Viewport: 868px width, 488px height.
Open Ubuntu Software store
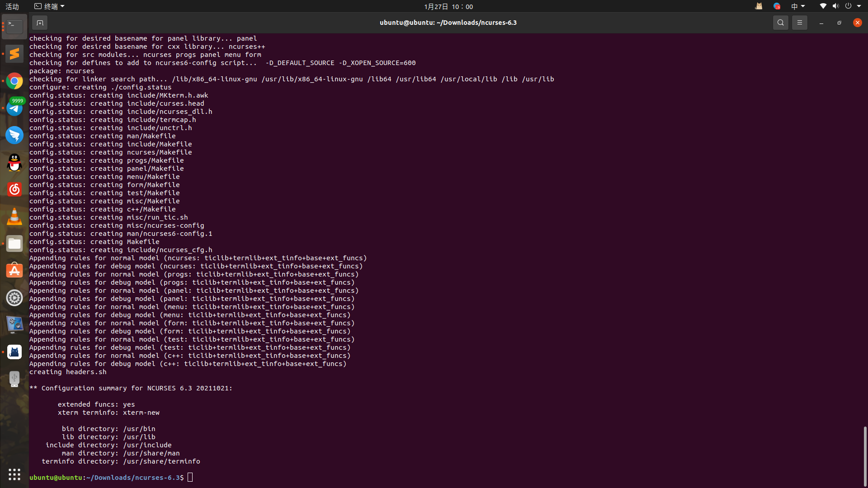[14, 271]
